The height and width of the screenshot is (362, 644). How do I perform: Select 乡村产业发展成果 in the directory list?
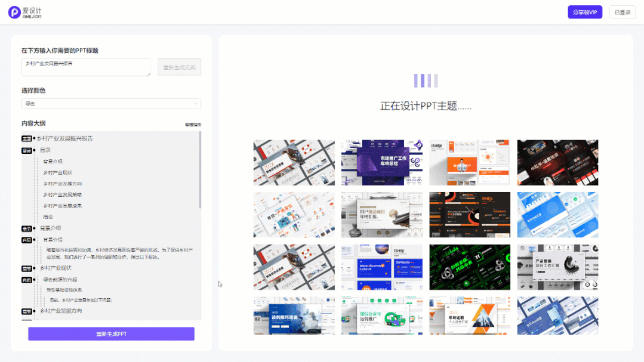[x=63, y=206]
